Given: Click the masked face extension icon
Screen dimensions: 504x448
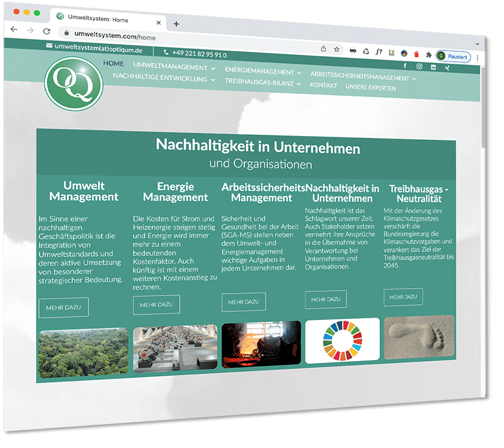Looking at the screenshot, I should point(353,50).
